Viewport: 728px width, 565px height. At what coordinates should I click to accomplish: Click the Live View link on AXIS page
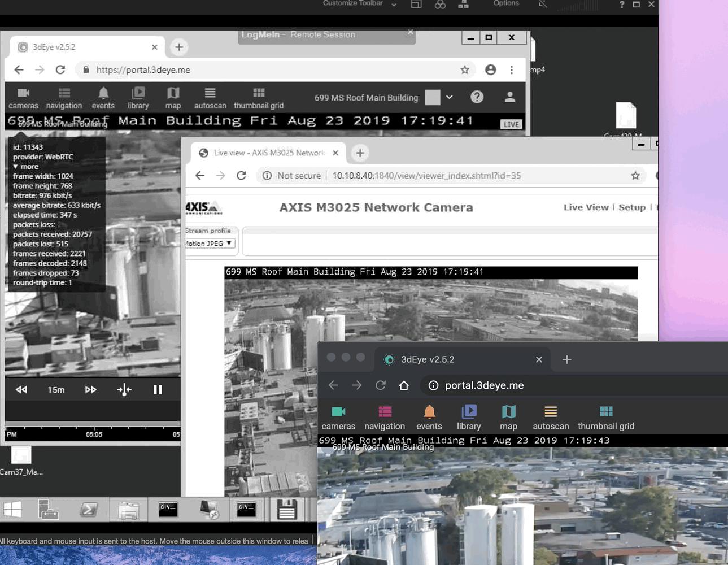(586, 207)
